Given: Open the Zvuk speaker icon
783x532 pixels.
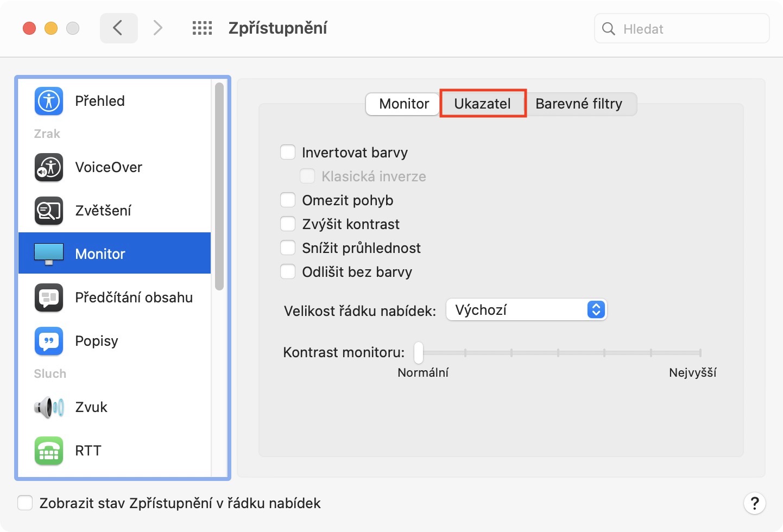Looking at the screenshot, I should (49, 407).
